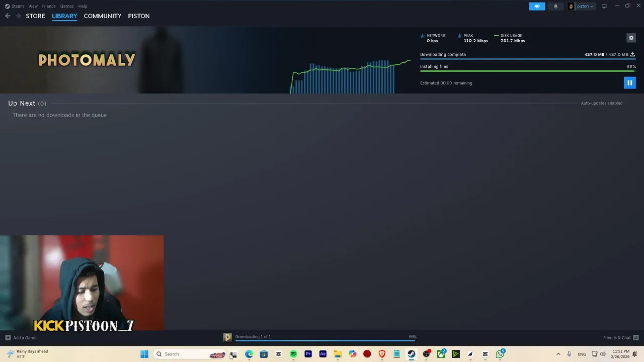Pause the Photomaly installation

[x=629, y=83]
